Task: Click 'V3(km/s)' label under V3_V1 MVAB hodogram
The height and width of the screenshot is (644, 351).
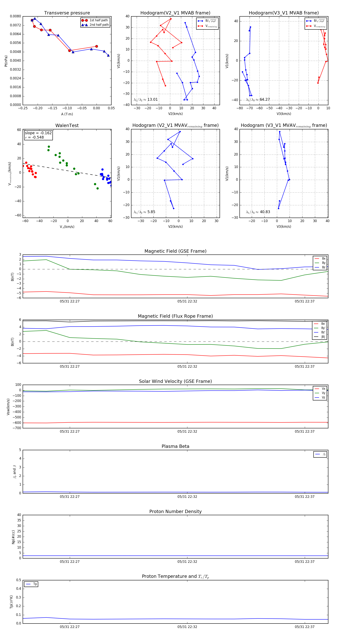Action: coord(284,114)
